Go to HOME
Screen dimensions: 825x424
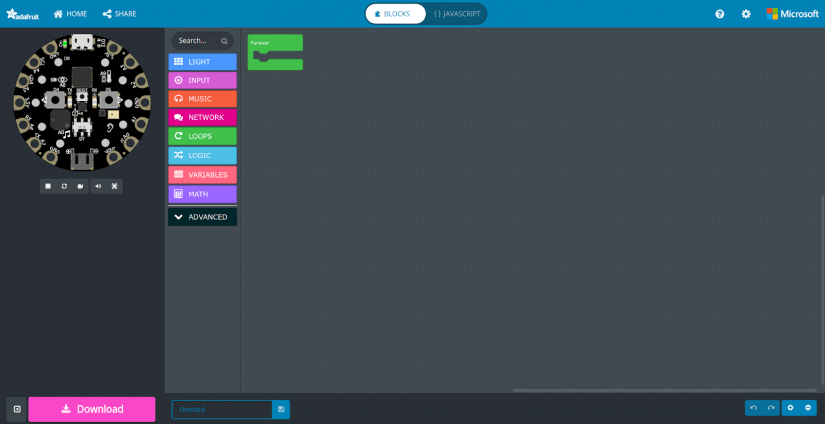pos(71,14)
